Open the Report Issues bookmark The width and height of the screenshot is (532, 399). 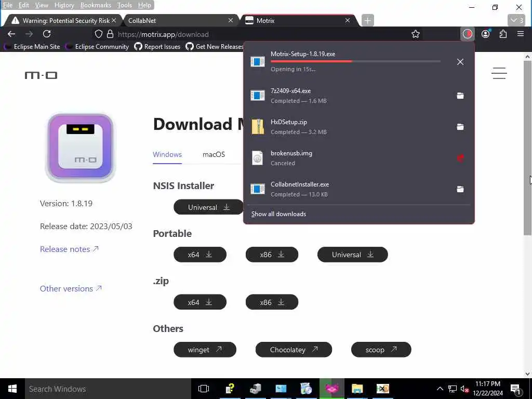tap(157, 46)
